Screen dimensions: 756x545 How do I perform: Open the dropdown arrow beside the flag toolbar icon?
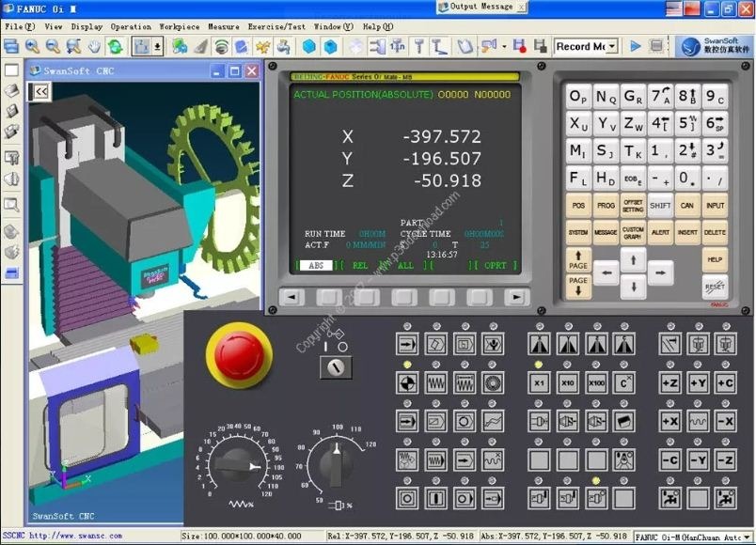pyautogui.click(x=504, y=47)
